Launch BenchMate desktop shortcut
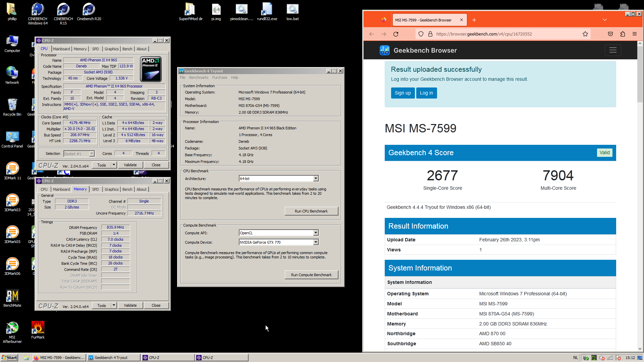644x362 pixels. 12,298
